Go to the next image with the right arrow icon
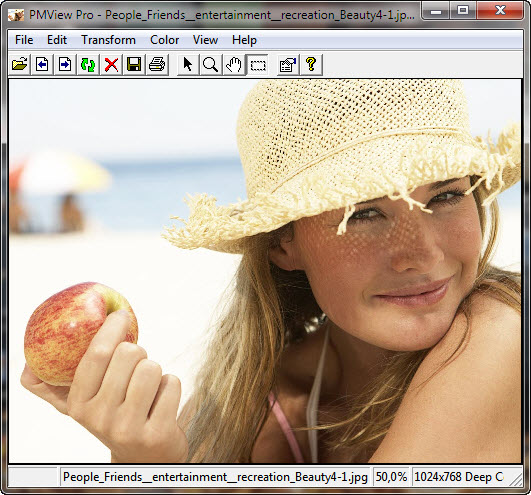531x495 pixels. [x=65, y=64]
